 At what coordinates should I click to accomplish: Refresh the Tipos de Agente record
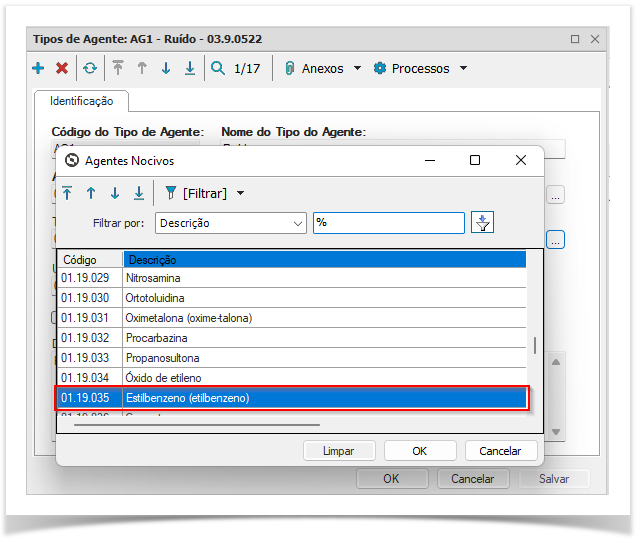coord(90,68)
